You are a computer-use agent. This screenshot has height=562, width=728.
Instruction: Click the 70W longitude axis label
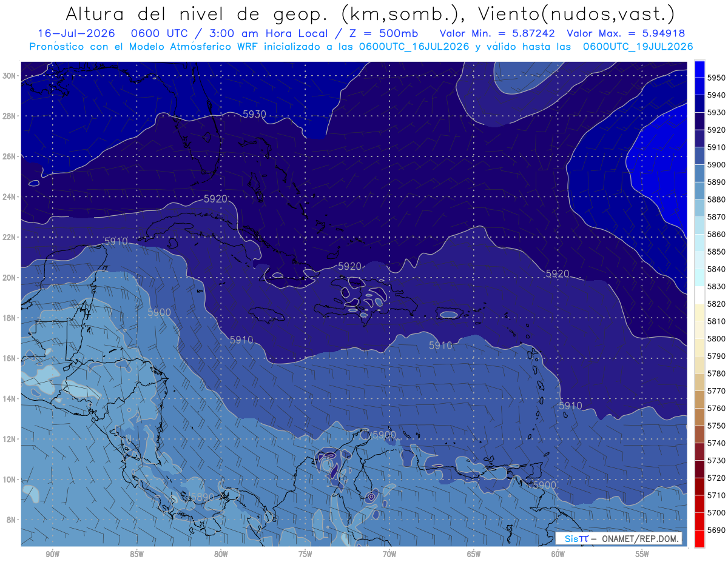(389, 554)
